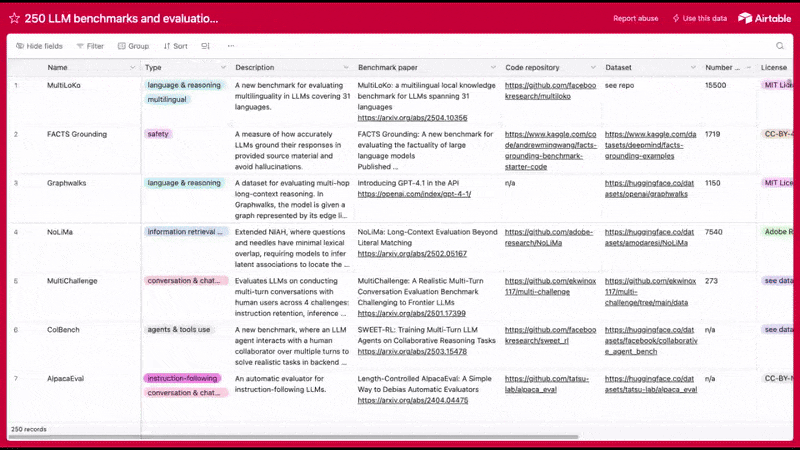
Task: Select the License column header
Action: coord(775,67)
